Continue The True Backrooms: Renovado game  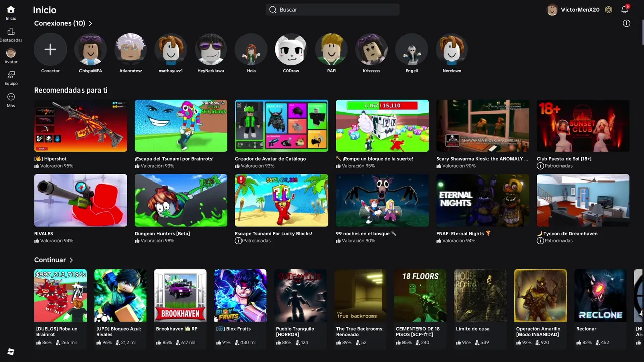[360, 296]
